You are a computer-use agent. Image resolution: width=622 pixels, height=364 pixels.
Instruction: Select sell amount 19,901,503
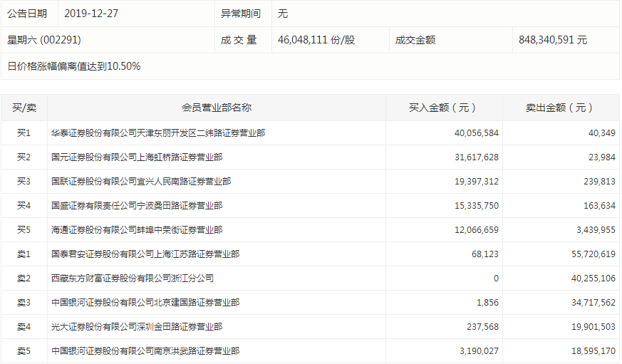coord(594,326)
